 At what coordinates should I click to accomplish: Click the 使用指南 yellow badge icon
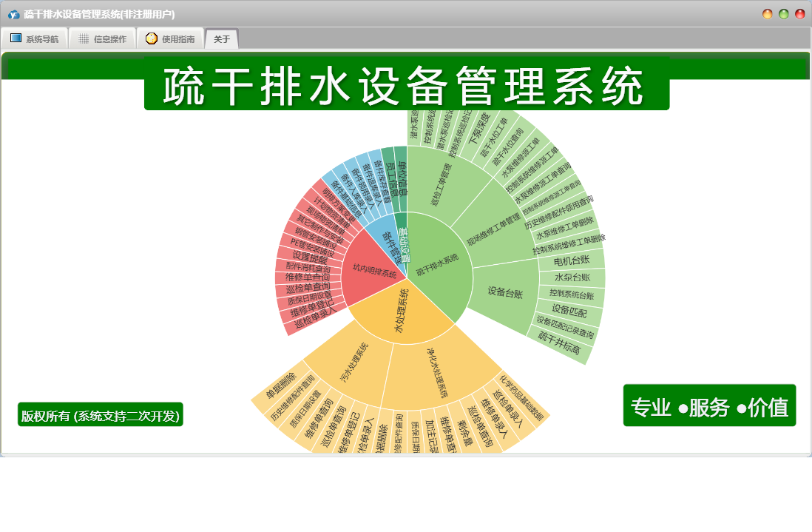(151, 38)
